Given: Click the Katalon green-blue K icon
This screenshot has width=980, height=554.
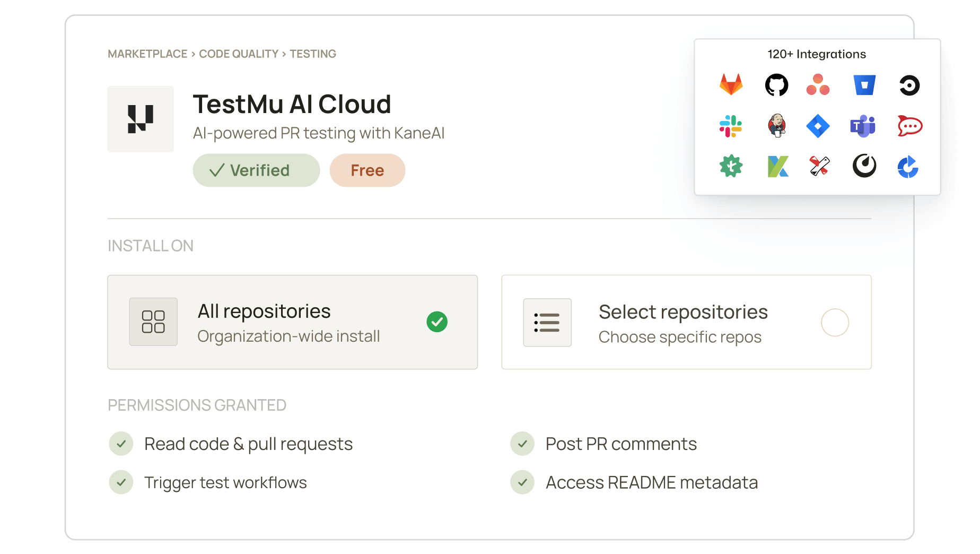Looking at the screenshot, I should [778, 167].
